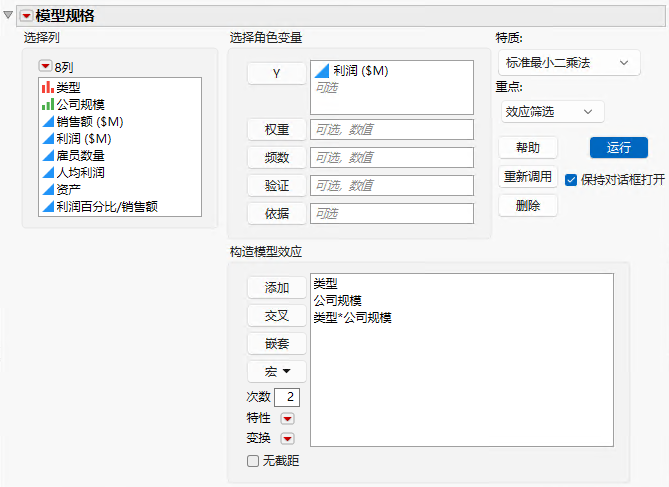The width and height of the screenshot is (669, 487).
Task: Open the 重点 dropdown showing 效应筛选
Action: coord(553,112)
